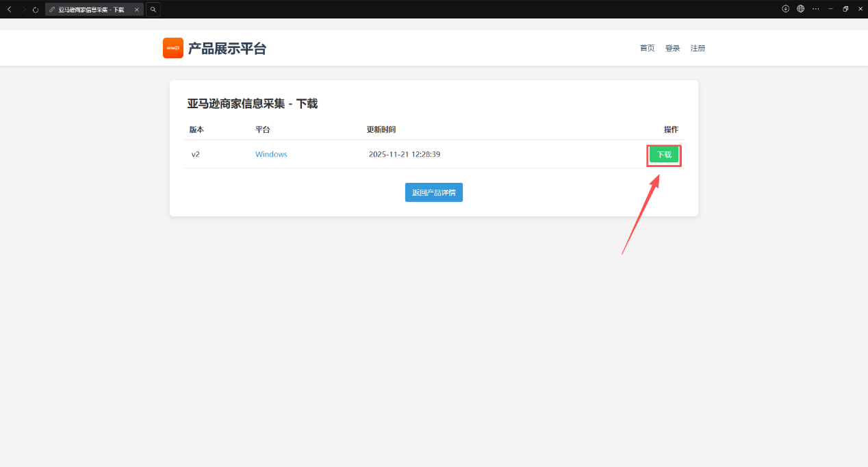Restore down the browser window
868x467 pixels.
[x=845, y=9]
